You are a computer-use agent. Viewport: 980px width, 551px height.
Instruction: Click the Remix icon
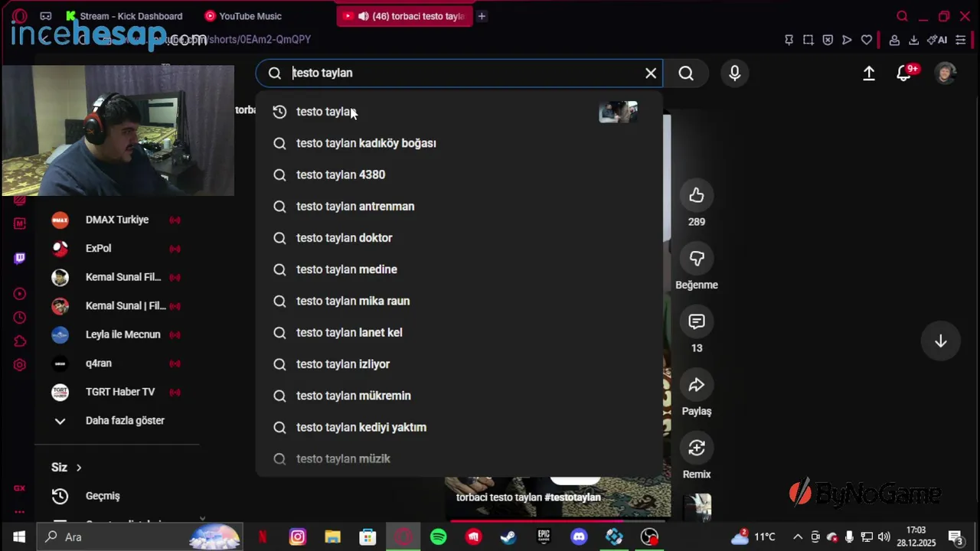point(697,448)
